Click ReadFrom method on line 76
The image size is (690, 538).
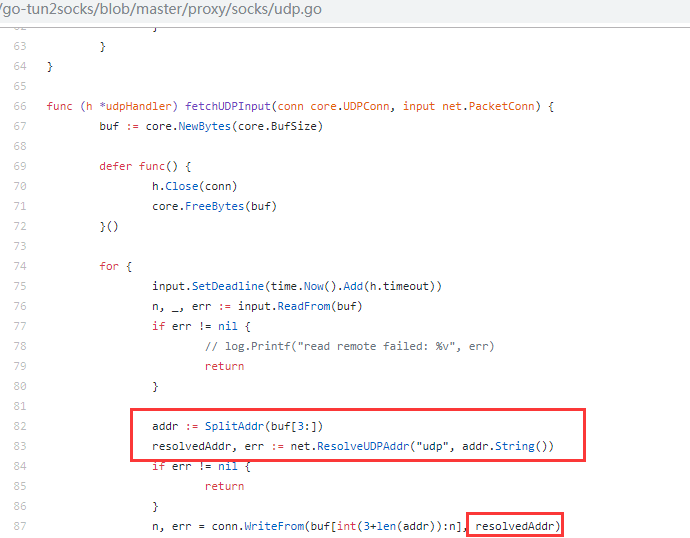pyautogui.click(x=304, y=306)
